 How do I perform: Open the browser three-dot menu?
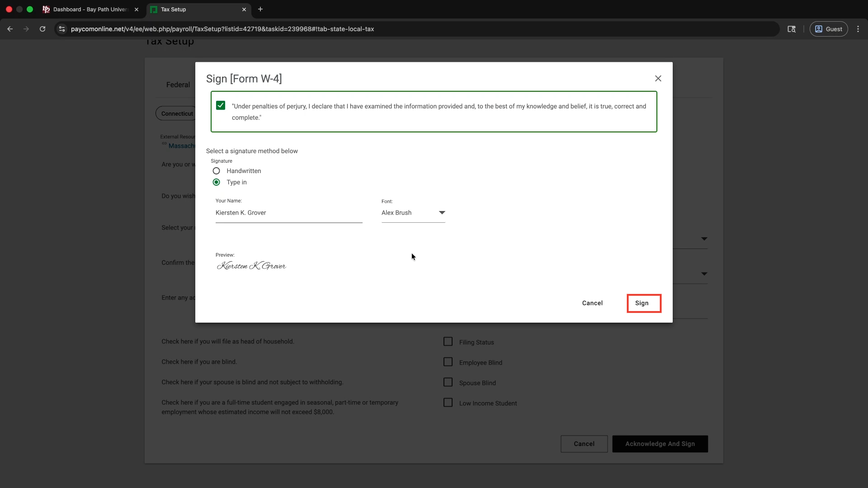click(858, 29)
